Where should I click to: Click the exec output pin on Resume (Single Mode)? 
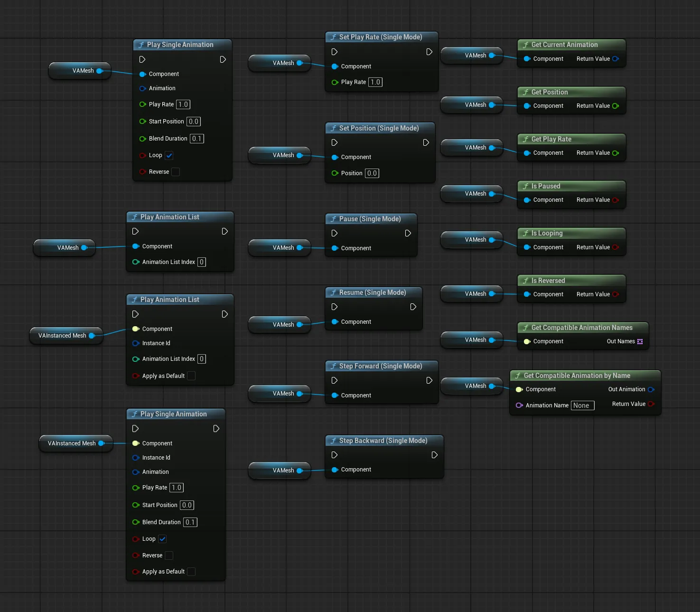click(x=413, y=307)
